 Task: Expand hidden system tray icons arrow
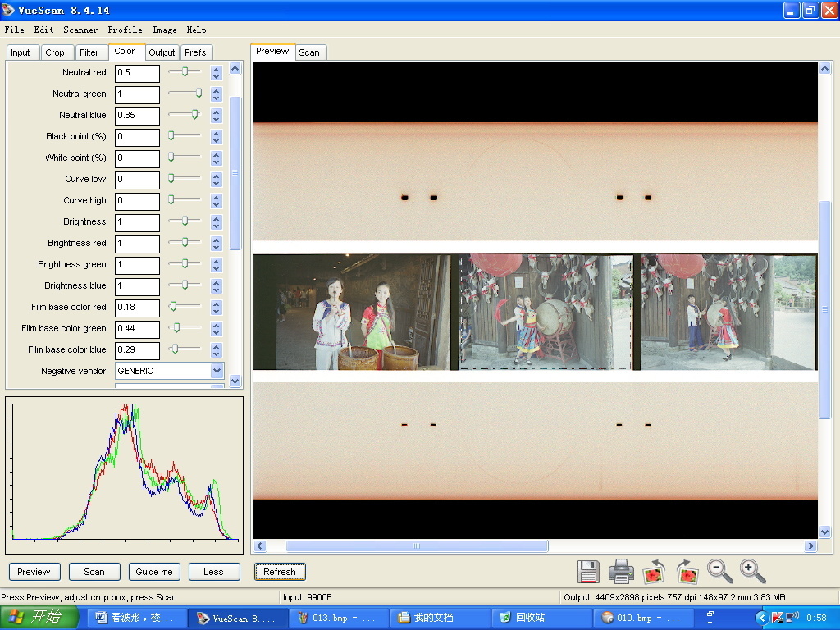coord(760,618)
